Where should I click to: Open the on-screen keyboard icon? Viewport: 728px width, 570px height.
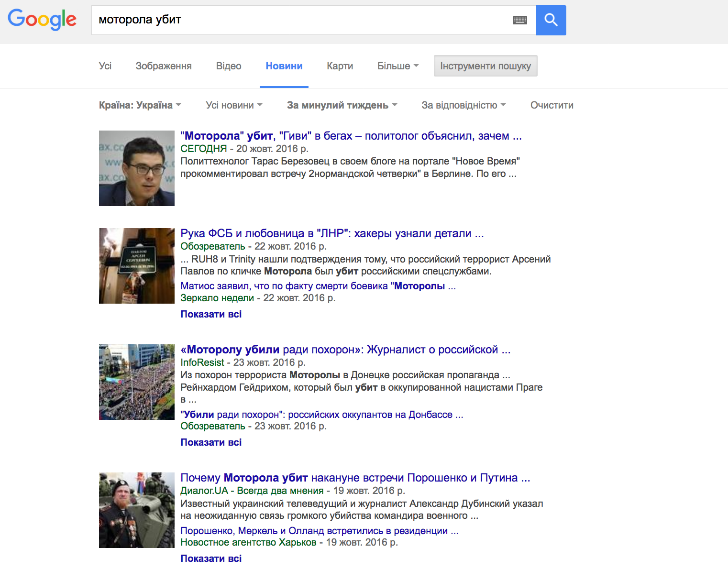pyautogui.click(x=520, y=20)
